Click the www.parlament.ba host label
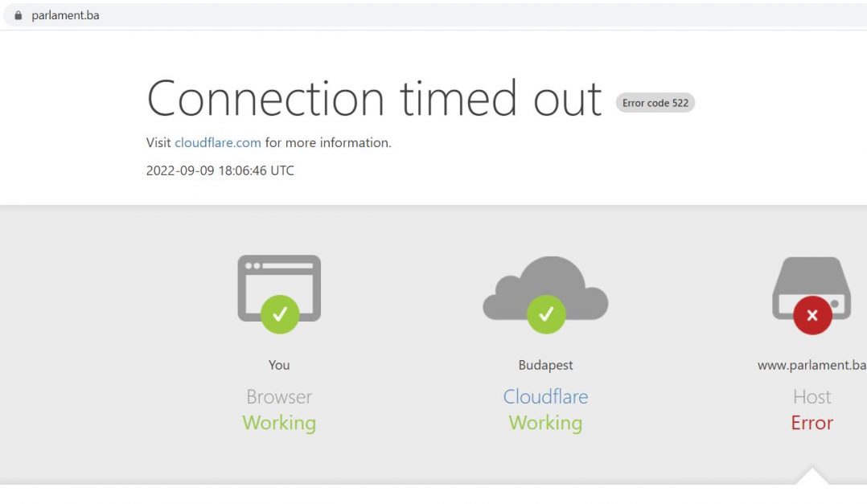Image resolution: width=867 pixels, height=504 pixels. 812,365
